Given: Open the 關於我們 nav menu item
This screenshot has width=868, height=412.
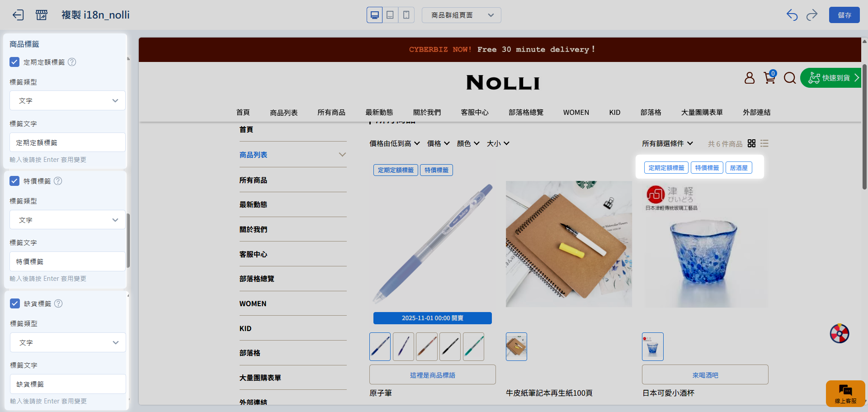Looking at the screenshot, I should [x=427, y=112].
